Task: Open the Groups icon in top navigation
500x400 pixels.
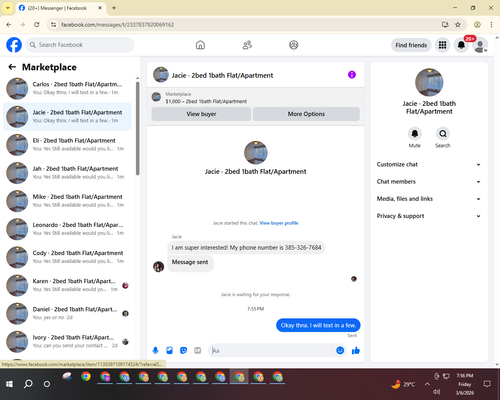Action: coord(294,45)
